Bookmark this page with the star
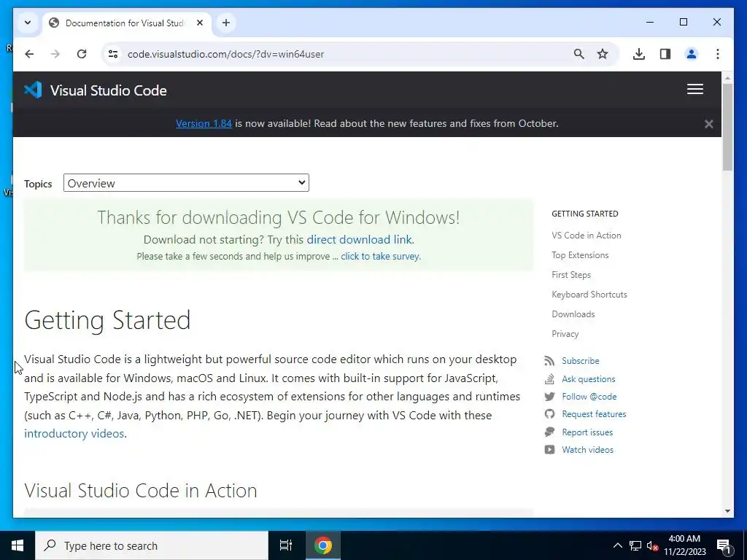This screenshot has height=560, width=747. (602, 54)
